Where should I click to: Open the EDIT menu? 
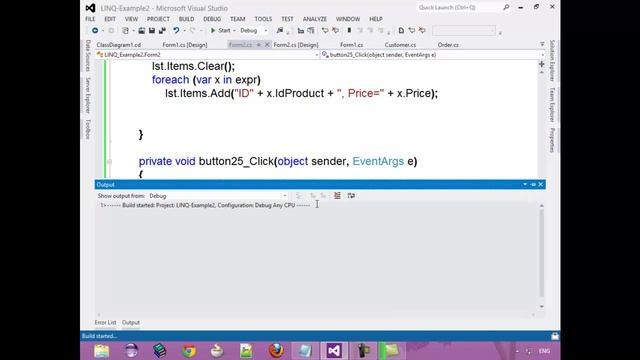[x=110, y=19]
